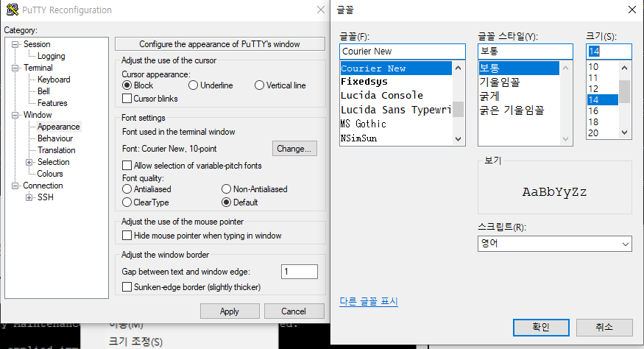Click the font size input field
This screenshot has width=644, height=349.
[609, 52]
